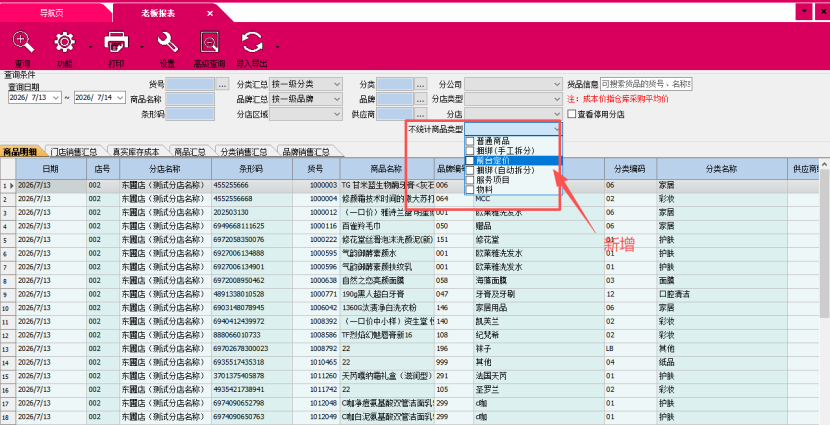Expand the small arrow beside 打印
The image size is (830, 425).
[x=142, y=47]
